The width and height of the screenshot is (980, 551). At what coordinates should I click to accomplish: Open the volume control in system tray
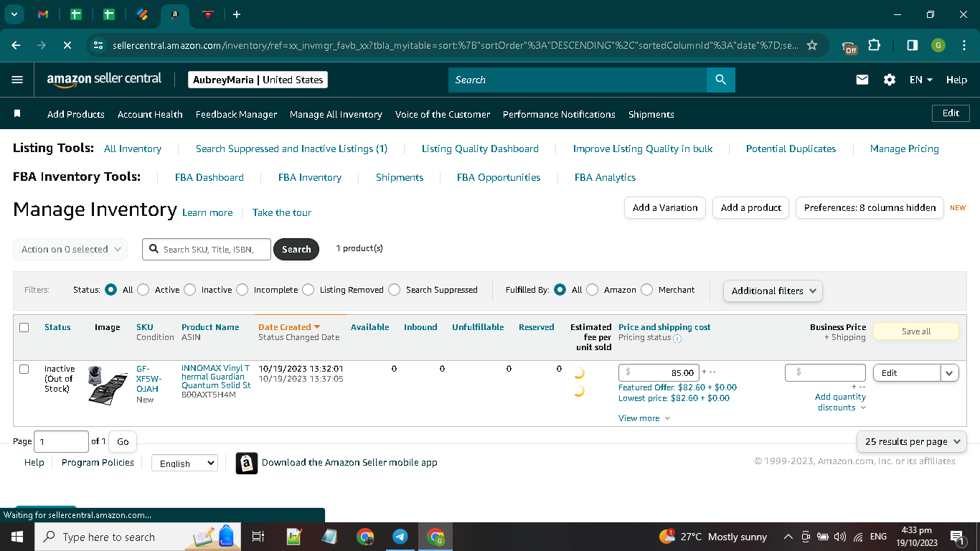tap(839, 537)
